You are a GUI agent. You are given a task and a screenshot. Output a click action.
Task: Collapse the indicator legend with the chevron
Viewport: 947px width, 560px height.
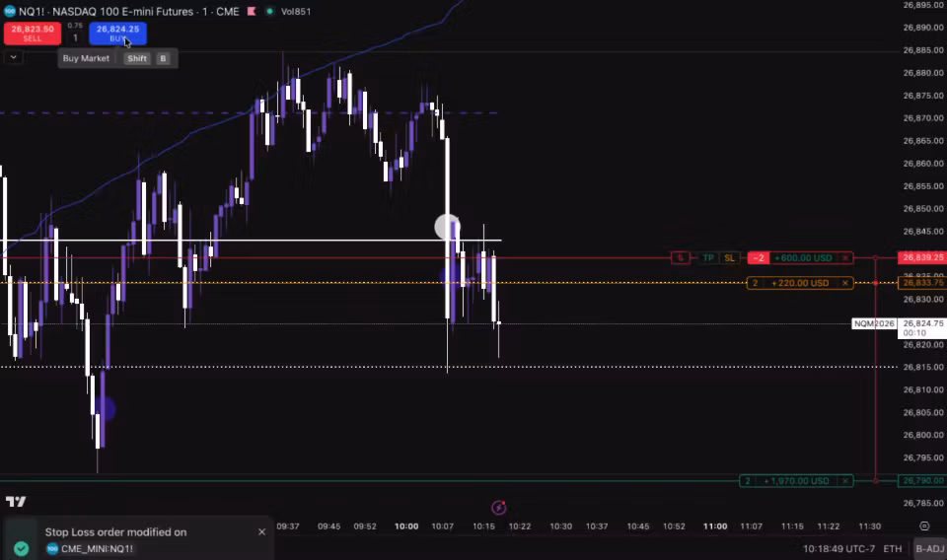[13, 57]
